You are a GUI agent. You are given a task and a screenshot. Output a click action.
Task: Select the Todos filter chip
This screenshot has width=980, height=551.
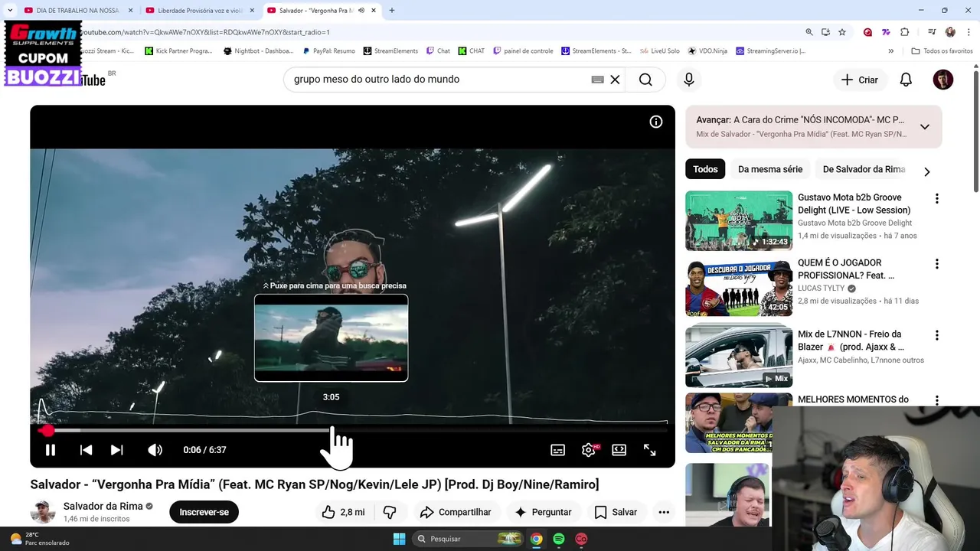(705, 169)
